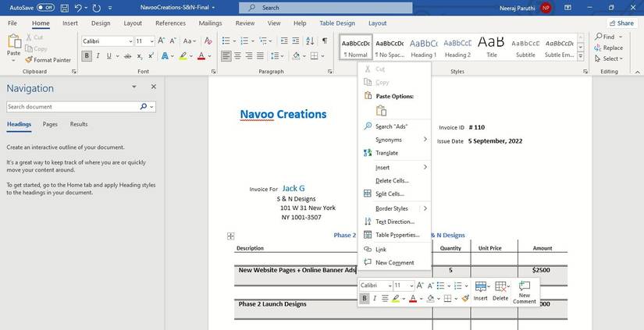Toggle Superscript formatting
This screenshot has width=644, height=330.
click(151, 56)
